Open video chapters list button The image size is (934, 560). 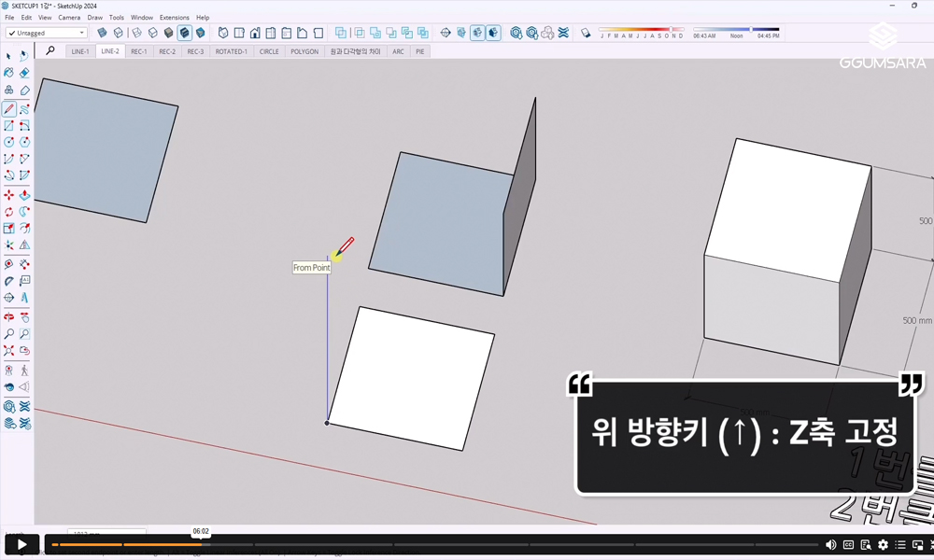coord(900,544)
